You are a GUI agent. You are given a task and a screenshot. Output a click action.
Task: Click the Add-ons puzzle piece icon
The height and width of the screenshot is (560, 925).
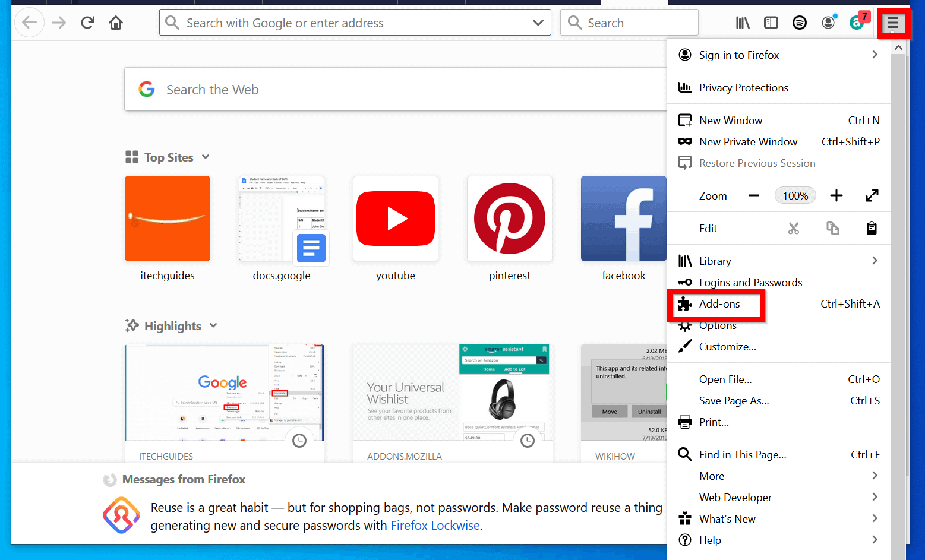click(684, 303)
